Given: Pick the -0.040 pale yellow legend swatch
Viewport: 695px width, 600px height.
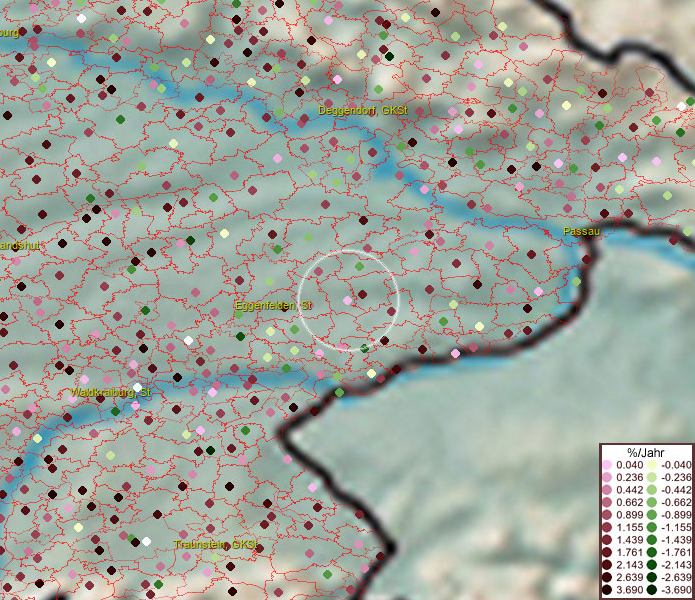Looking at the screenshot, I should pyautogui.click(x=652, y=465).
